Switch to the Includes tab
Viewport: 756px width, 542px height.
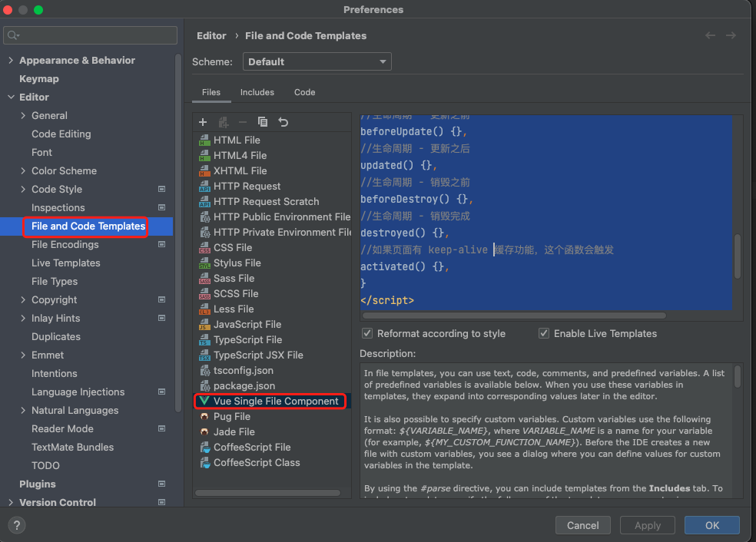pos(257,92)
